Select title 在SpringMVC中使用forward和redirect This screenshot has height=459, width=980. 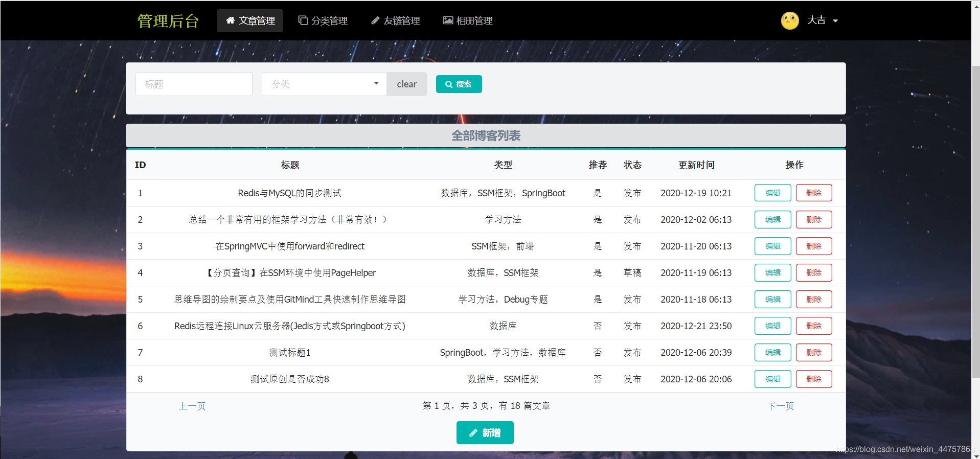(290, 246)
